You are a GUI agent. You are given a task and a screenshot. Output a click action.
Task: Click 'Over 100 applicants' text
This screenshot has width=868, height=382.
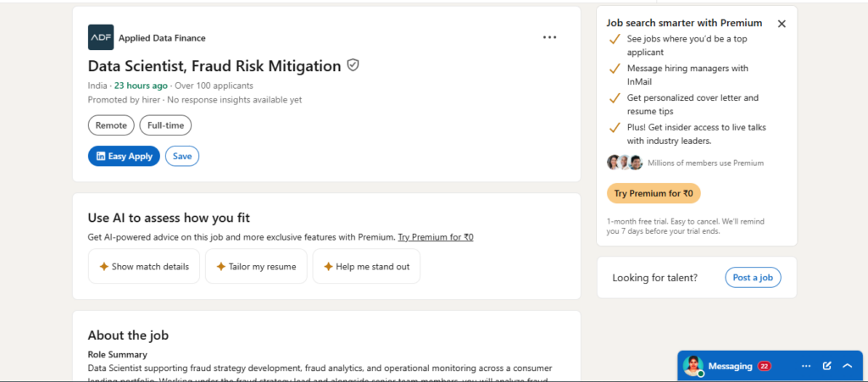click(214, 86)
